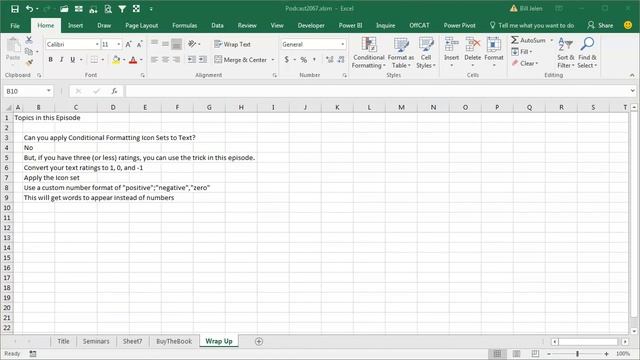
Task: Open the Borders dropdown arrow
Action: 102,60
